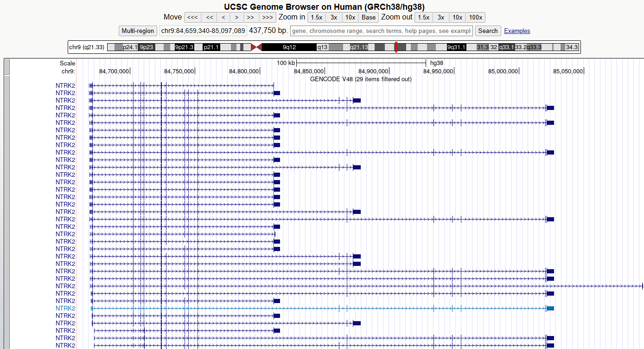Zoom out 100x
This screenshot has height=349, width=644.
(x=475, y=18)
